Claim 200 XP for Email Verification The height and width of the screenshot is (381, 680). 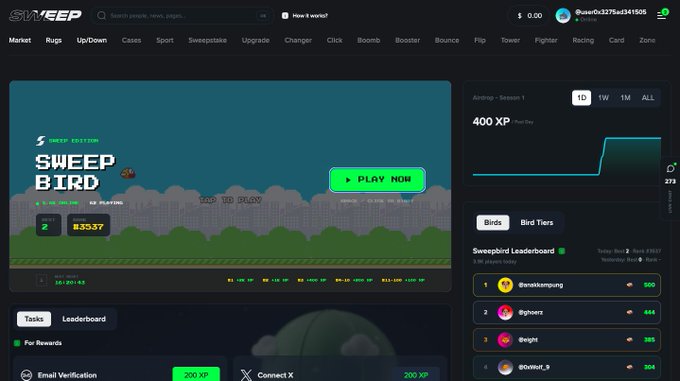(196, 375)
